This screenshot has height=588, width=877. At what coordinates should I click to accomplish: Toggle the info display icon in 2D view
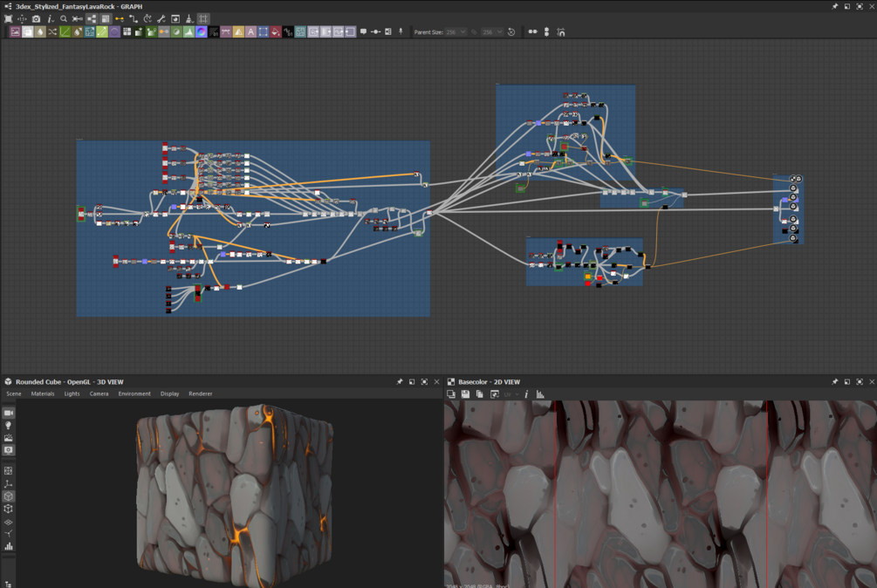[x=526, y=394]
